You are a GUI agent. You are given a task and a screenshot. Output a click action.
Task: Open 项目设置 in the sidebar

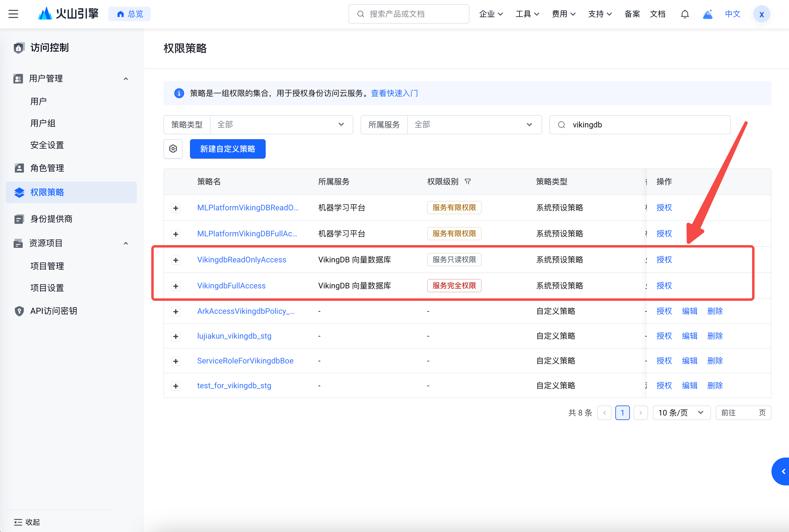pos(47,288)
